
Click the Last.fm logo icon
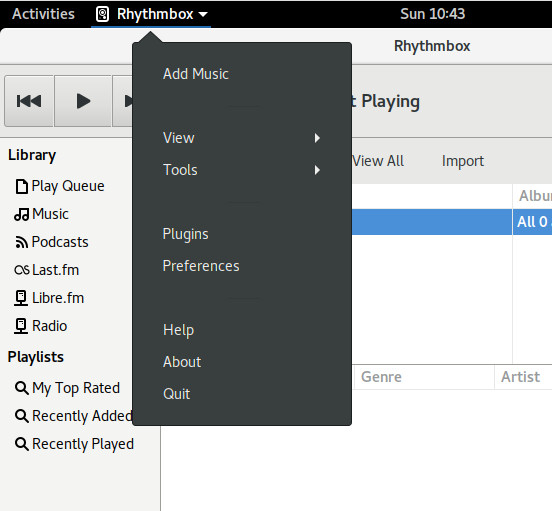[22, 270]
